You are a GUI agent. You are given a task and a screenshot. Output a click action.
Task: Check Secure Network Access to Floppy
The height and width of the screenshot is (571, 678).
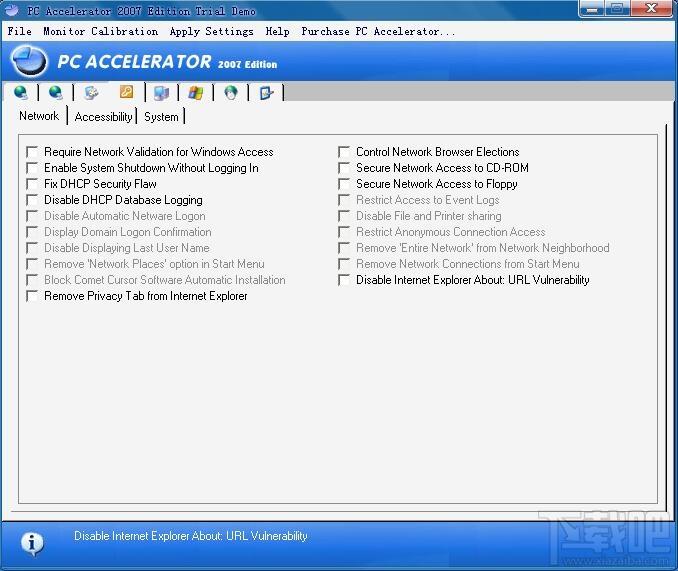(x=344, y=184)
